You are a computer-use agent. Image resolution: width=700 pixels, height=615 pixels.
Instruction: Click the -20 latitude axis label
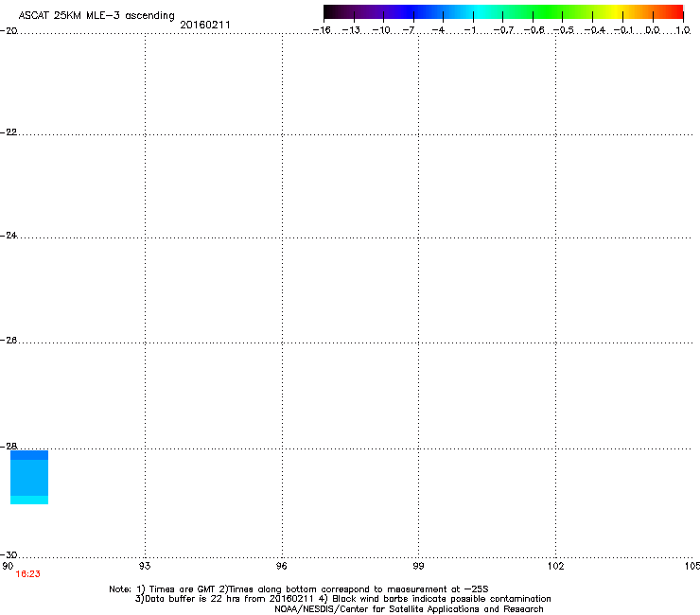tap(9, 31)
